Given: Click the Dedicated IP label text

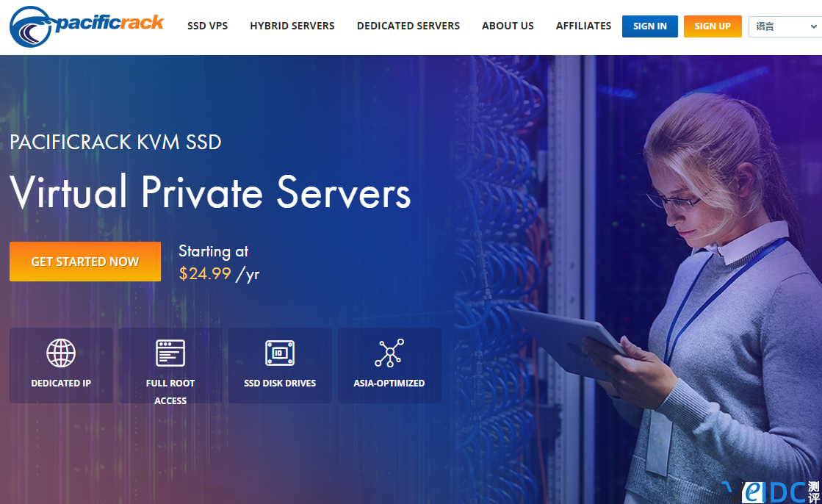Looking at the screenshot, I should (x=61, y=383).
